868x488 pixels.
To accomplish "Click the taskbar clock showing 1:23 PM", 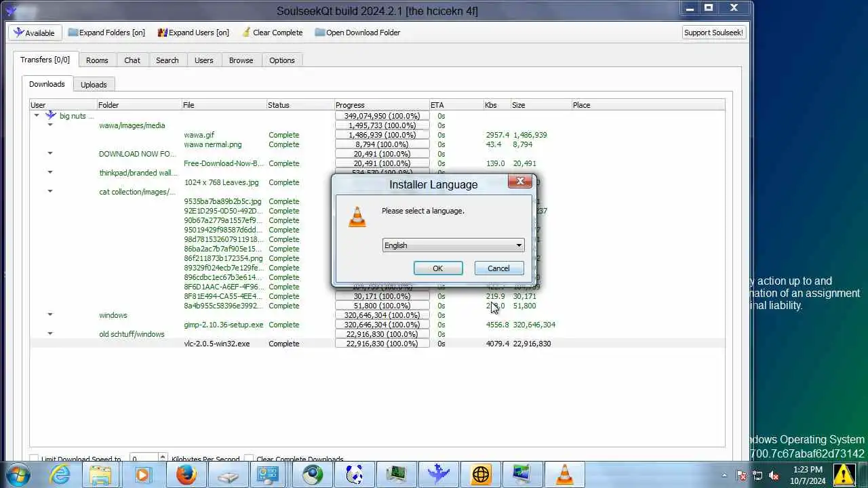I will [x=807, y=474].
